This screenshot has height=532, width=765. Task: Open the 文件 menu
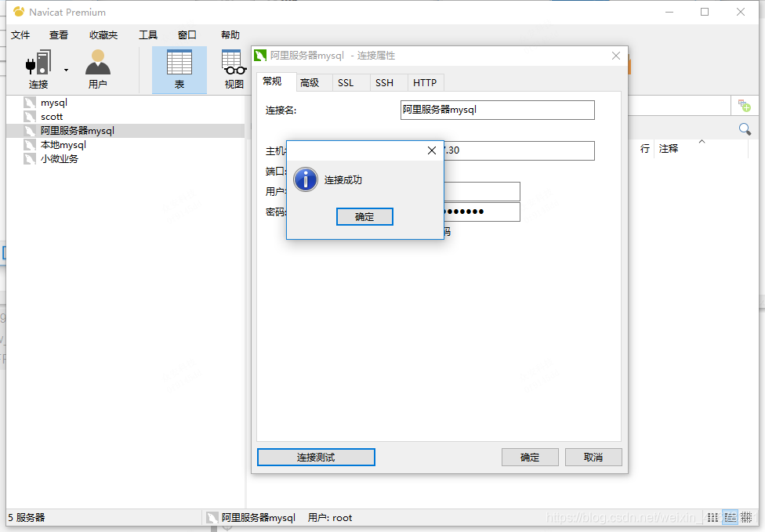pos(20,35)
